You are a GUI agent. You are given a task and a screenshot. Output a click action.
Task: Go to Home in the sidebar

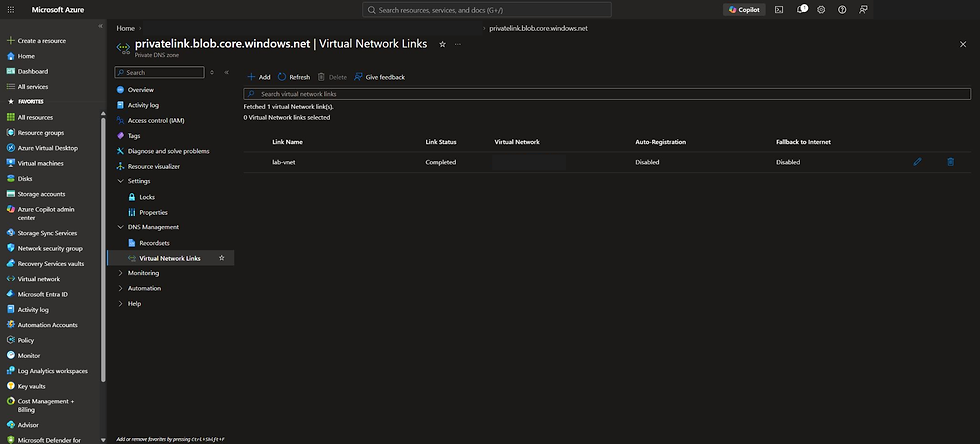pos(21,56)
